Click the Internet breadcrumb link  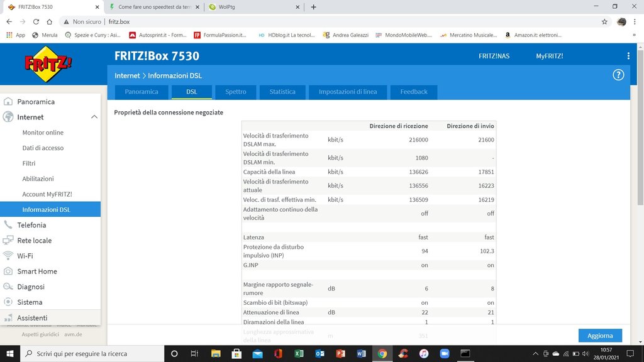[x=127, y=75]
